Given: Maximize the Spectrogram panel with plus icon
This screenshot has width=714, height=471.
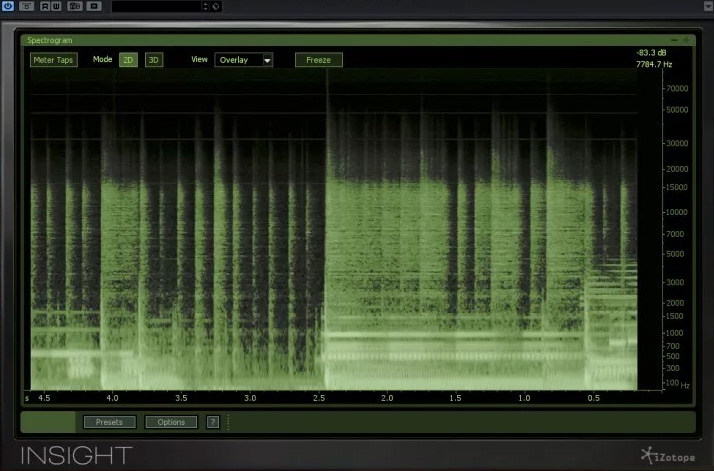Looking at the screenshot, I should tap(686, 40).
